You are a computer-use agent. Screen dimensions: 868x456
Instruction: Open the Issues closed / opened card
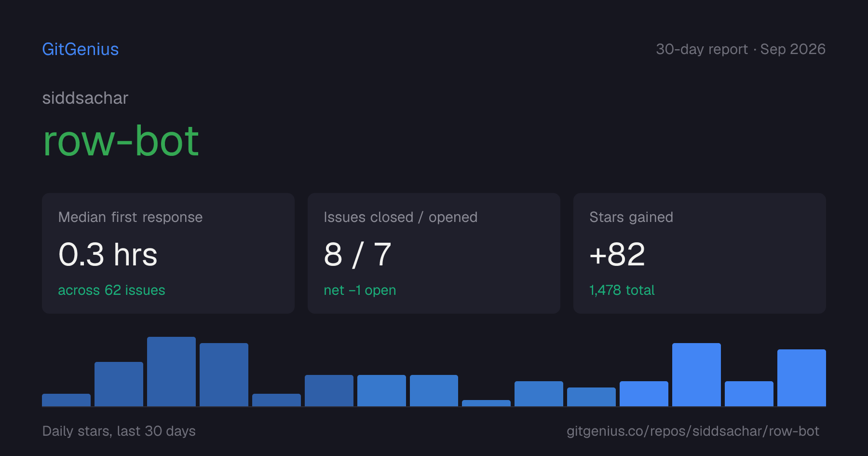point(434,253)
